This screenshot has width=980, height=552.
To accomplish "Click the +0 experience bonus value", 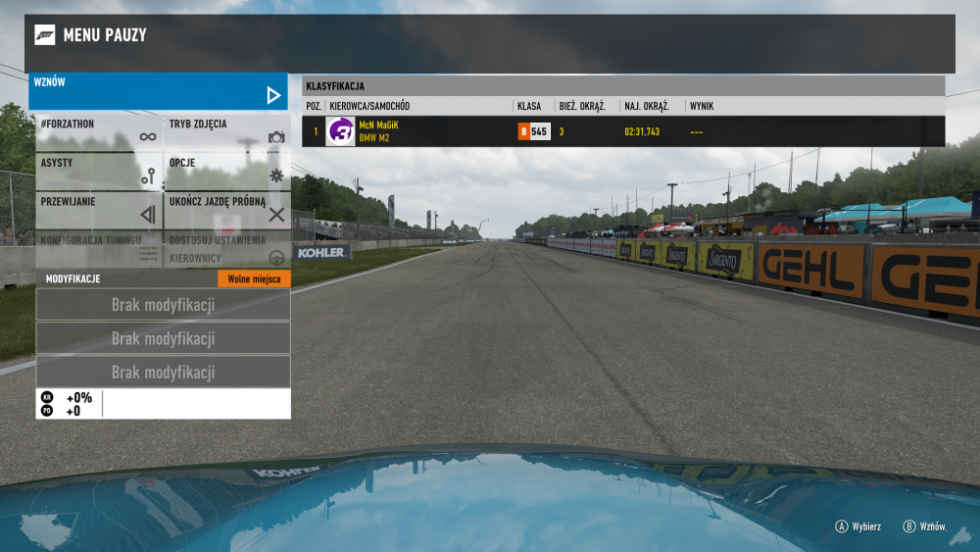I will tap(73, 411).
